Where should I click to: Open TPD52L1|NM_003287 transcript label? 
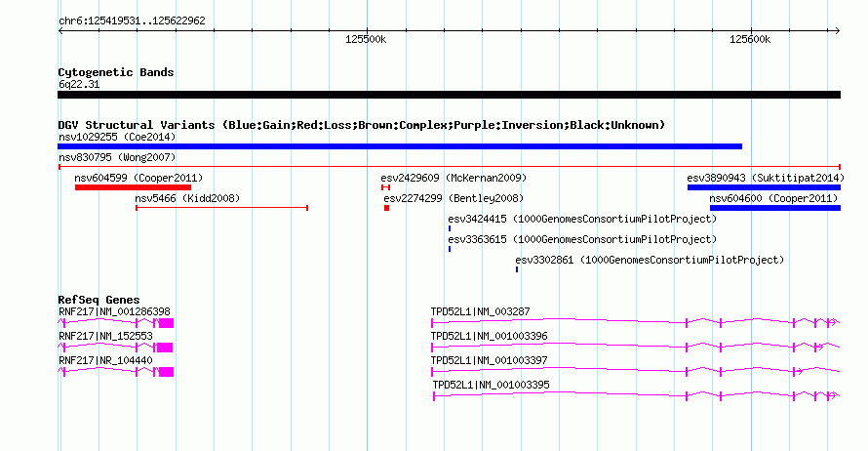pyautogui.click(x=480, y=312)
